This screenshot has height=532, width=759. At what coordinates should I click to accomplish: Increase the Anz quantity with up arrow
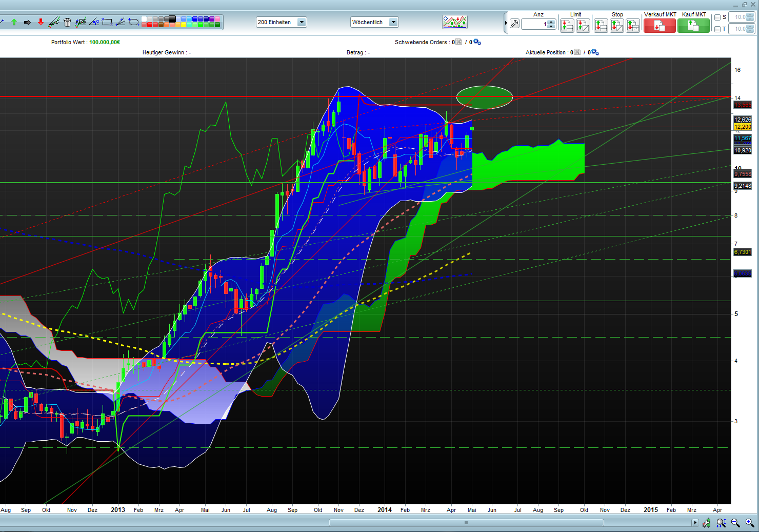pos(551,22)
